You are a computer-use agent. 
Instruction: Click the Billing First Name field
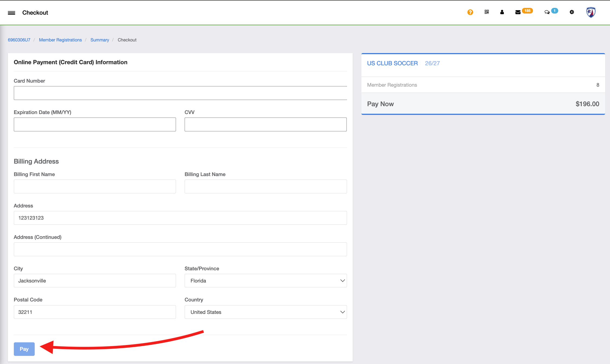tap(95, 186)
